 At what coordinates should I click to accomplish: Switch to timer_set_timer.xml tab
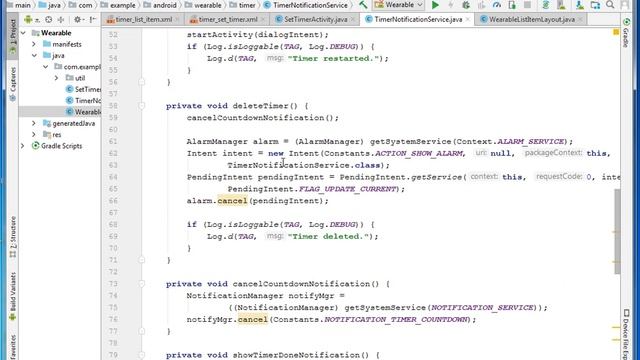(227, 19)
